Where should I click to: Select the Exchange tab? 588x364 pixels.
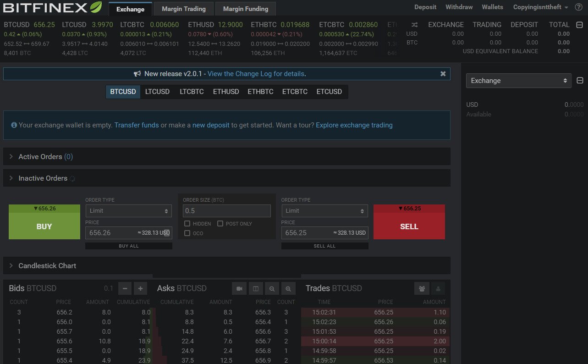click(x=130, y=9)
